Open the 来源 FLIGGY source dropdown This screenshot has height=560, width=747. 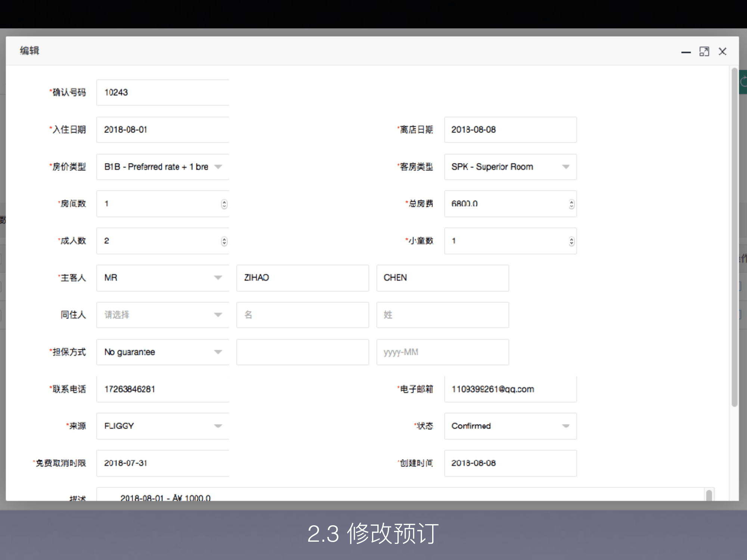click(x=218, y=426)
